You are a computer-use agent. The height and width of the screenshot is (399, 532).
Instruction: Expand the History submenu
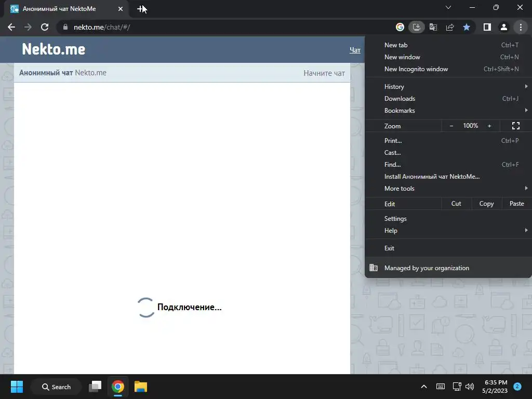448,87
